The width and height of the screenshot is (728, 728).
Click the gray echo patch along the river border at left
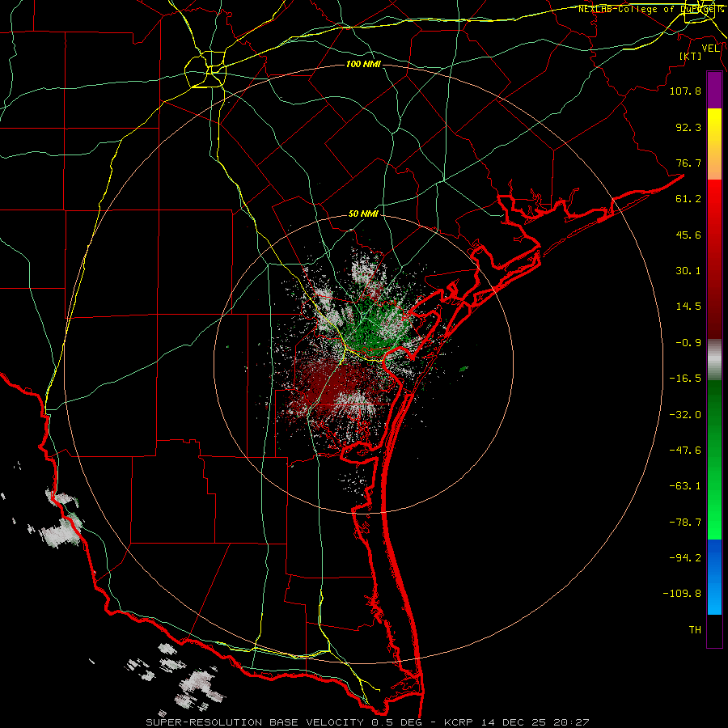[x=61, y=533]
